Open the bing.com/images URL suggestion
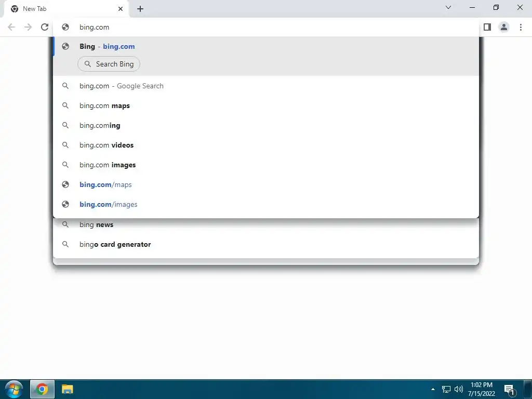Viewport: 532px width, 399px height. pos(266,204)
